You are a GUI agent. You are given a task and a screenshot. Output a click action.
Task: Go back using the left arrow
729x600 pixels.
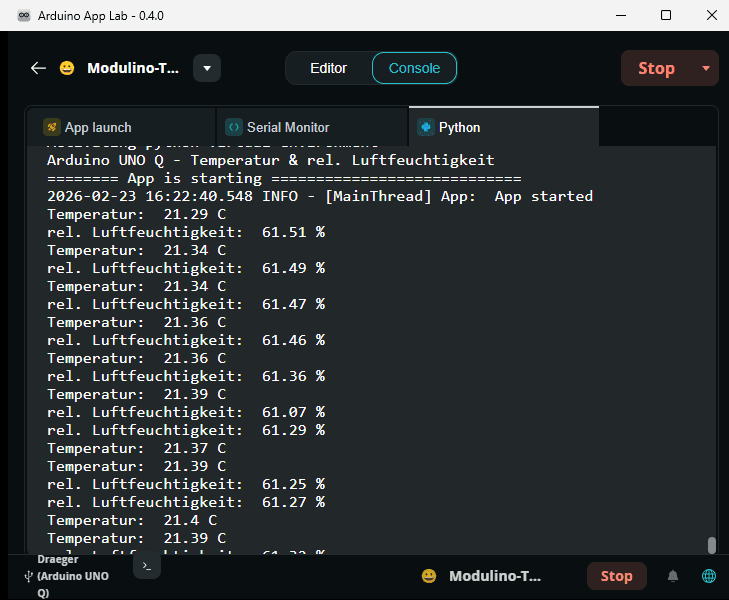(38, 68)
